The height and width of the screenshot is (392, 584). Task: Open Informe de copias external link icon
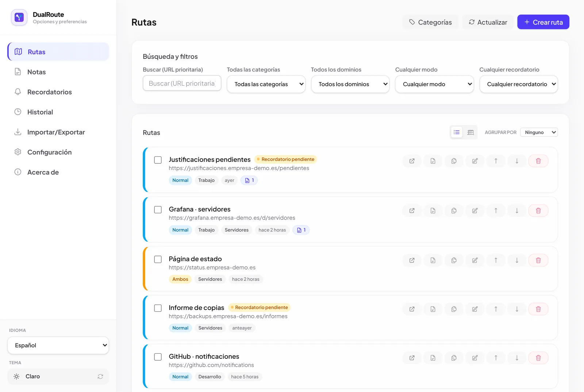coord(412,309)
